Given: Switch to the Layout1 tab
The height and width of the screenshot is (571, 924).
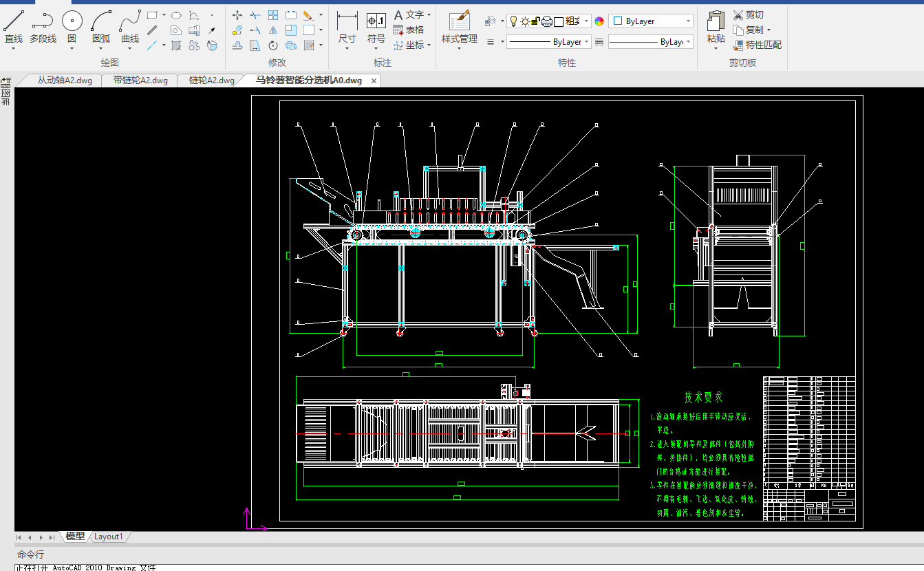Looking at the screenshot, I should coord(109,537).
